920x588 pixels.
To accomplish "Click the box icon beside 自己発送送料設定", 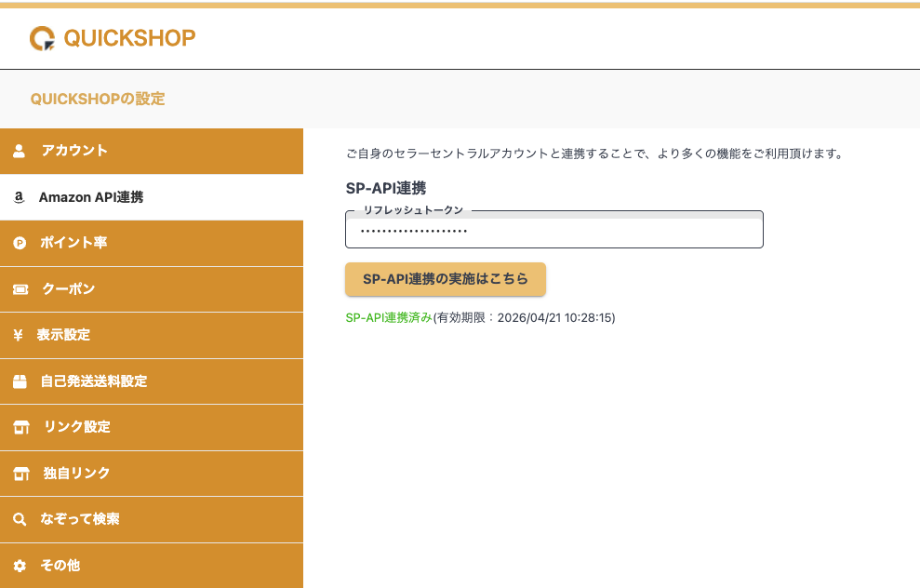I will tap(20, 381).
